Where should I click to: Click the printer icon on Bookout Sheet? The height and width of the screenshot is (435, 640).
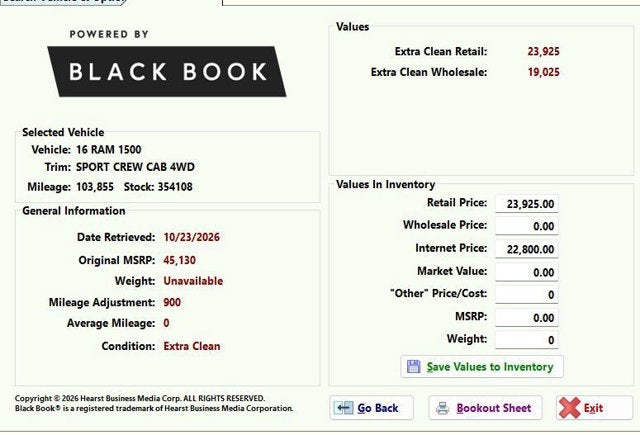442,408
